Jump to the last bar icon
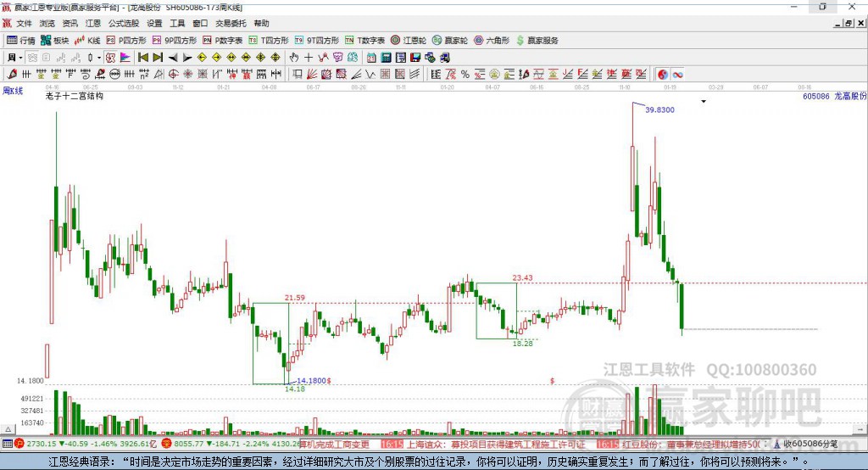 (158, 58)
